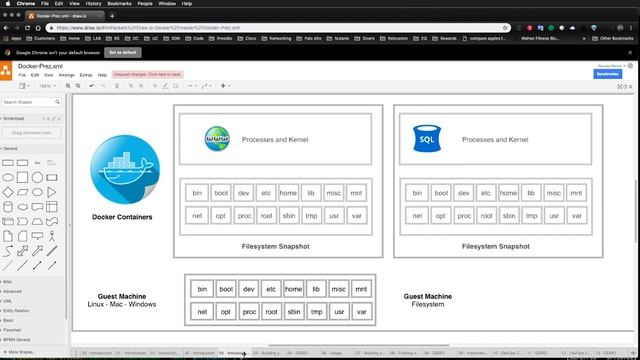Expand the UML shapes section

click(7, 301)
